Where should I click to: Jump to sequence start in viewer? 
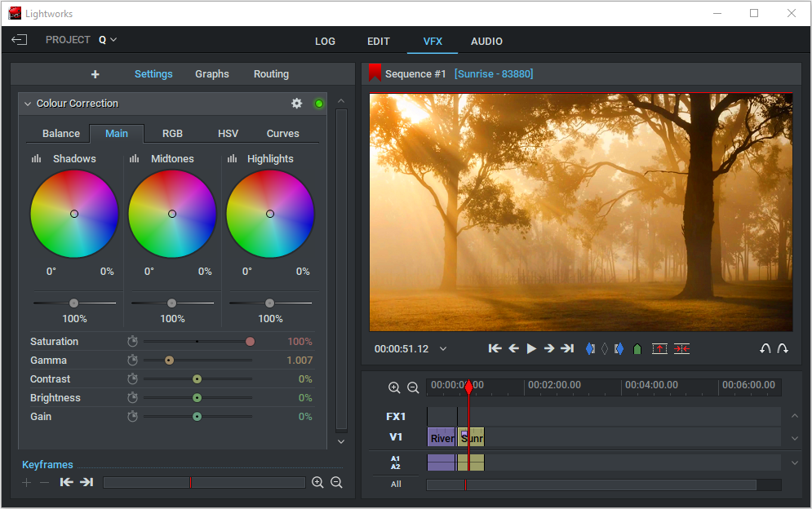pos(495,348)
